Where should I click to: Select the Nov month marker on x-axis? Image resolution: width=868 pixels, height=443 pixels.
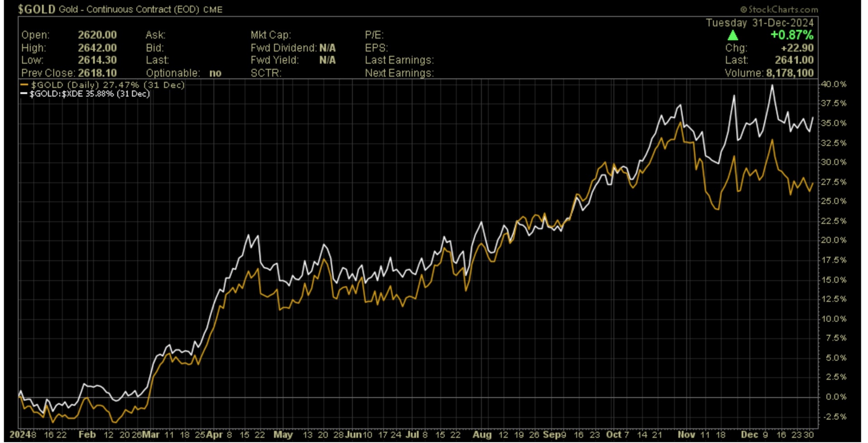(x=686, y=435)
